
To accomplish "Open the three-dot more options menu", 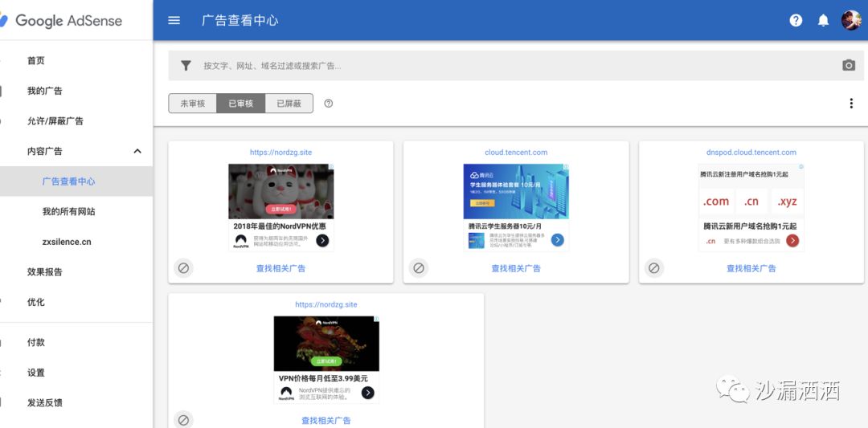I will [x=851, y=104].
